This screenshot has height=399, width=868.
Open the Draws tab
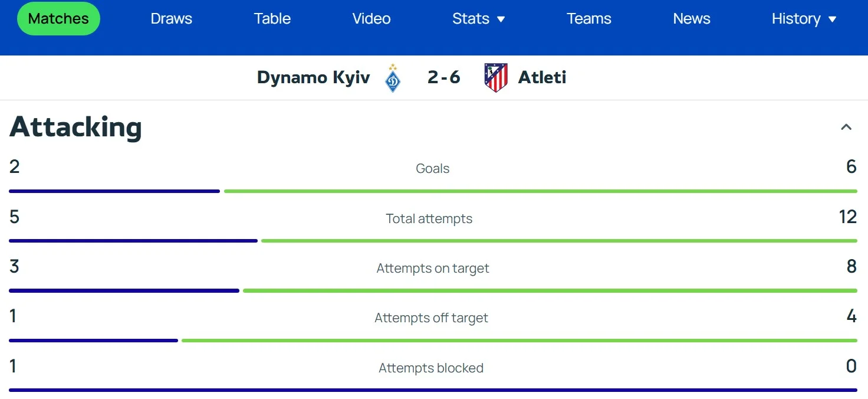[x=171, y=19]
